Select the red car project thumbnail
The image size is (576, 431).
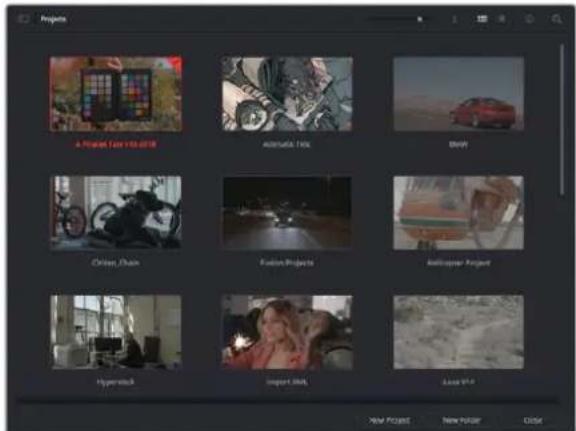point(458,94)
